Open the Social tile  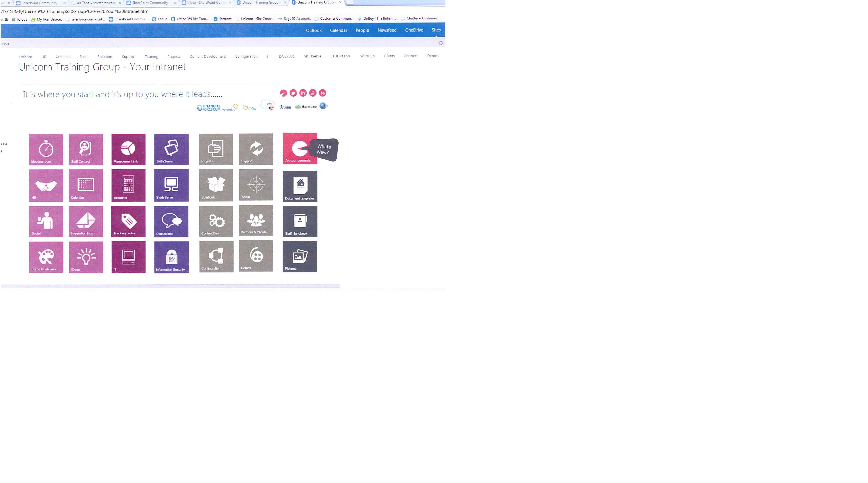pos(46,222)
